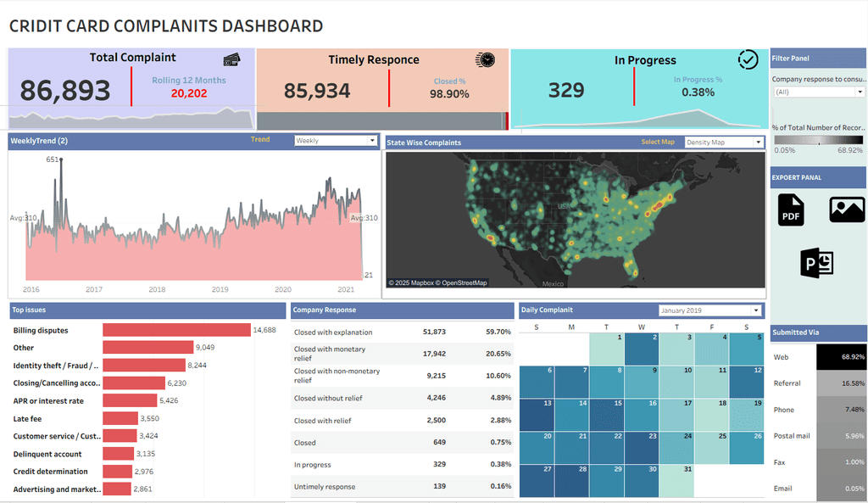
Task: Select calendar day 9
Action: [642, 382]
